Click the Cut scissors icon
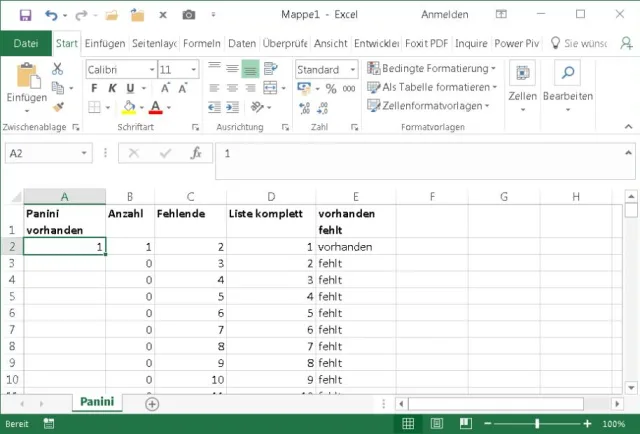This screenshot has width=640, height=434. pos(58,69)
